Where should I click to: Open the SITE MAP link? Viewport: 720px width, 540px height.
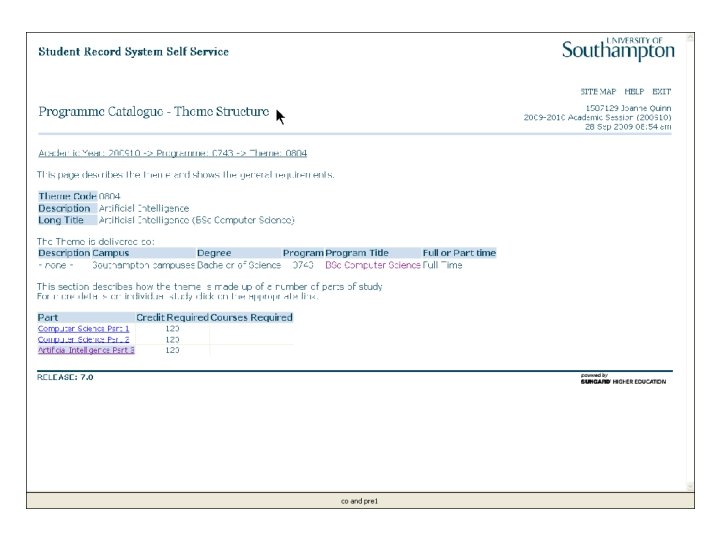click(598, 92)
